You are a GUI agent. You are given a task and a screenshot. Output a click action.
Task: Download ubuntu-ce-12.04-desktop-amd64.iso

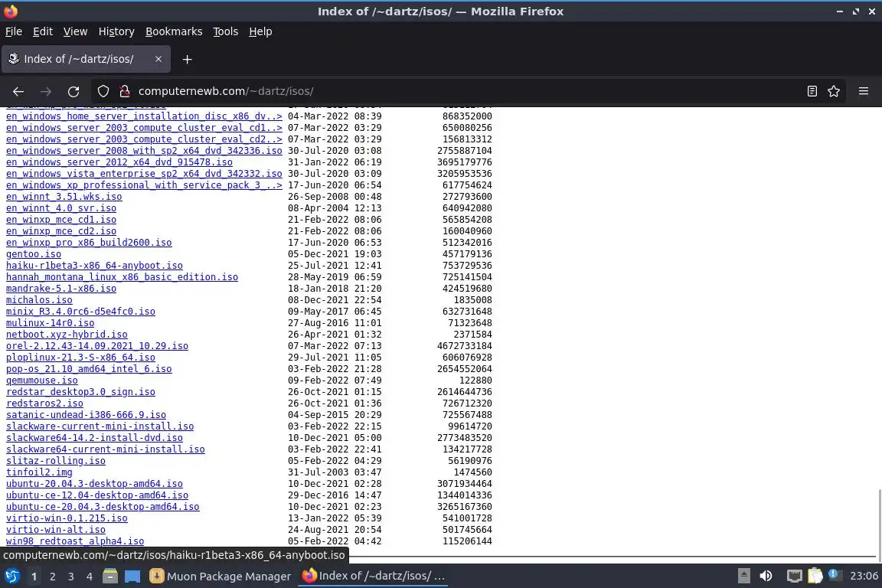pyautogui.click(x=97, y=495)
